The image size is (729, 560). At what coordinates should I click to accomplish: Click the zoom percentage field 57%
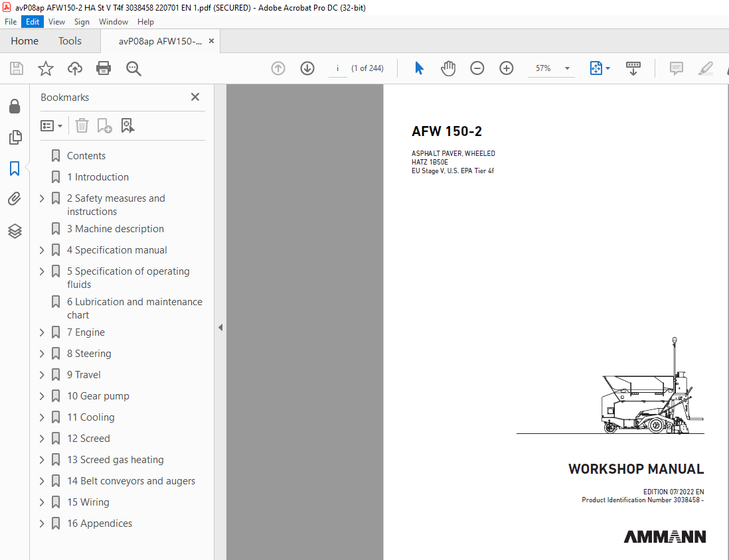click(x=543, y=68)
